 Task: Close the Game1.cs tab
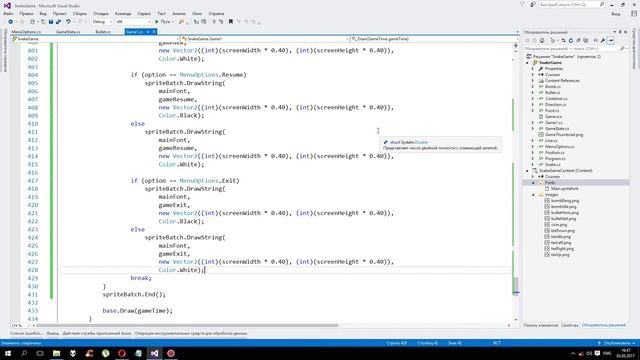(x=154, y=32)
